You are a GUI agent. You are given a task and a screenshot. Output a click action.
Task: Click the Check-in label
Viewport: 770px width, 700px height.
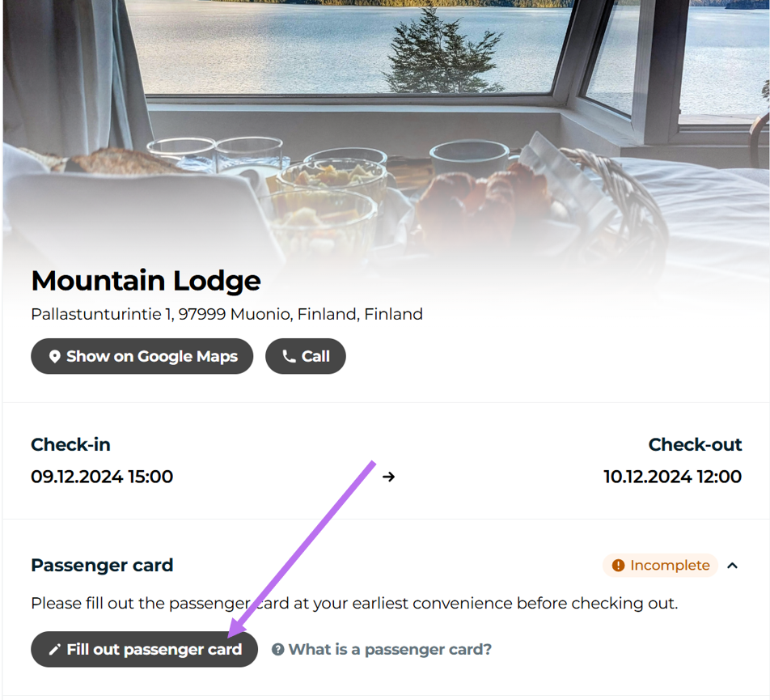[70, 444]
